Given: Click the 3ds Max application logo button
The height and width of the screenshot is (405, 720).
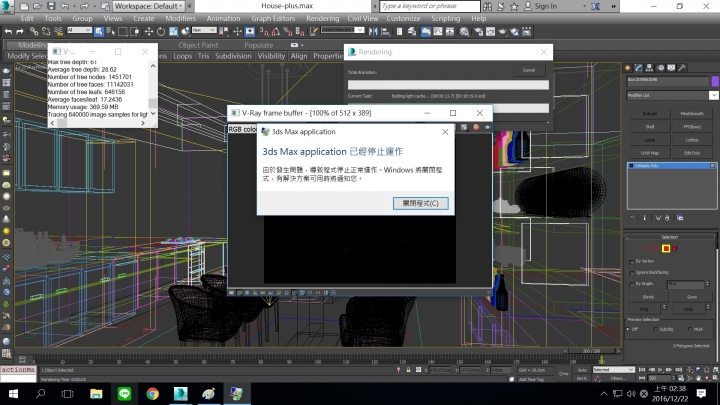Looking at the screenshot, I should coord(7,6).
